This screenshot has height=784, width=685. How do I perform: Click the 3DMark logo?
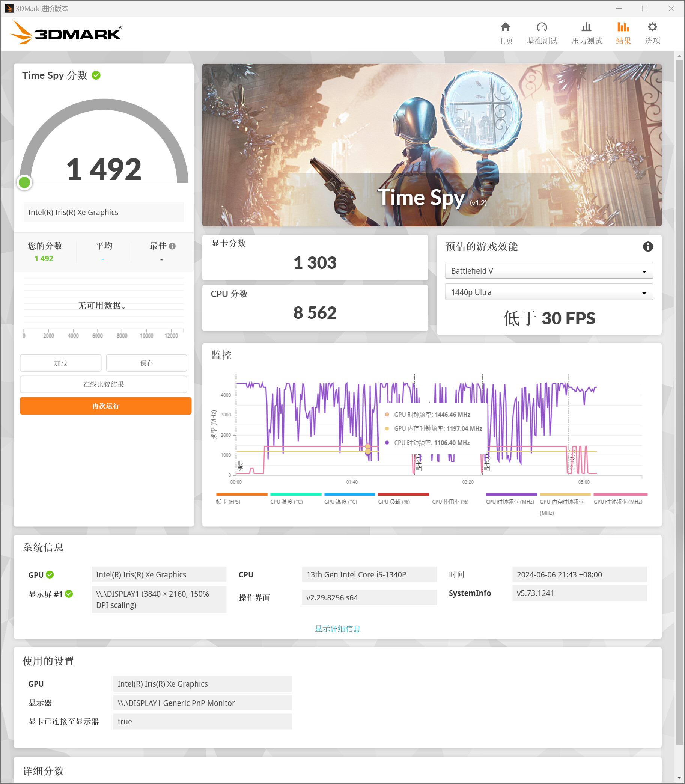66,33
